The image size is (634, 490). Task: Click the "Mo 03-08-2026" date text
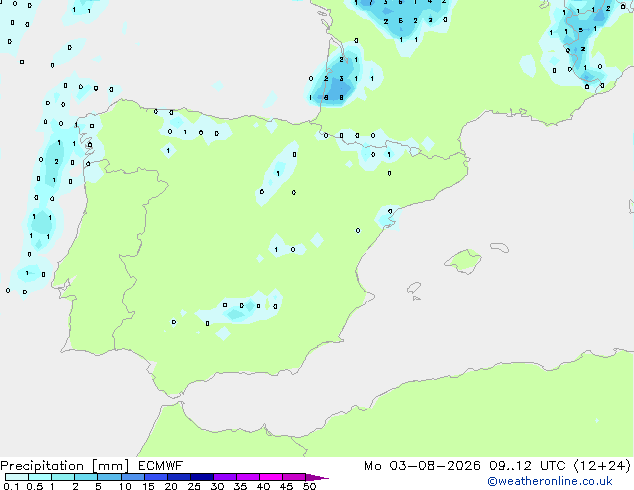(422, 466)
